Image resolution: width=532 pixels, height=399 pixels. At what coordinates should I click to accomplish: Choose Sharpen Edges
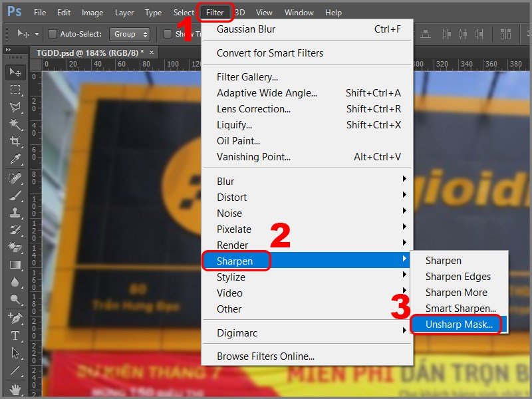pyautogui.click(x=459, y=277)
